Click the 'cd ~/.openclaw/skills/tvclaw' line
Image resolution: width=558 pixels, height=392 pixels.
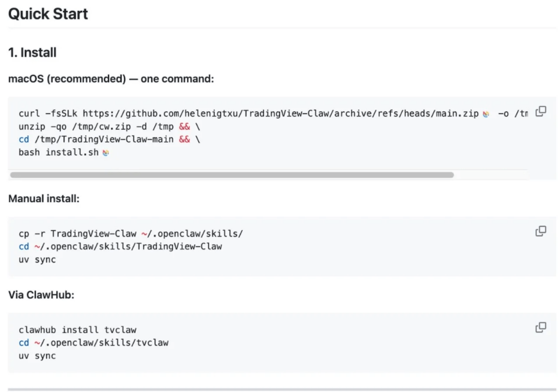[x=93, y=343]
